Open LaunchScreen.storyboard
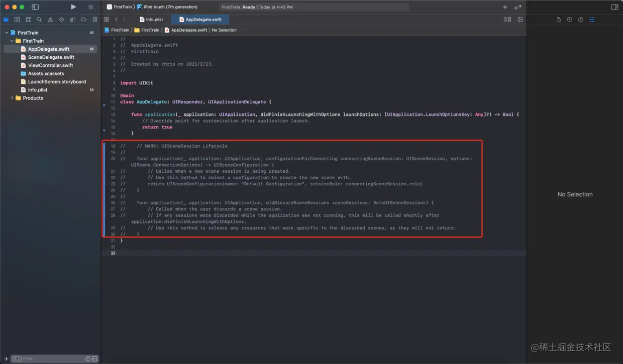The image size is (623, 364). coord(50,81)
